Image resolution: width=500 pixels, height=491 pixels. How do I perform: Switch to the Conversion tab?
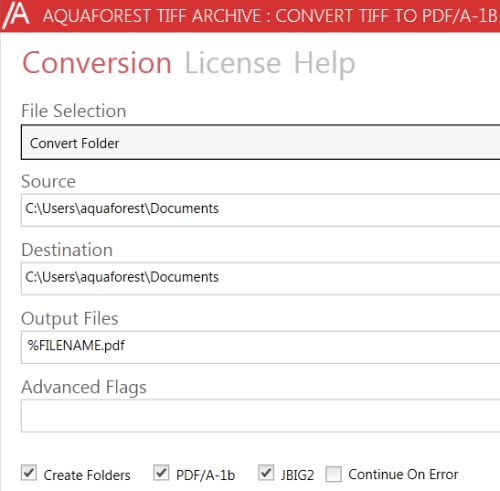click(x=97, y=63)
